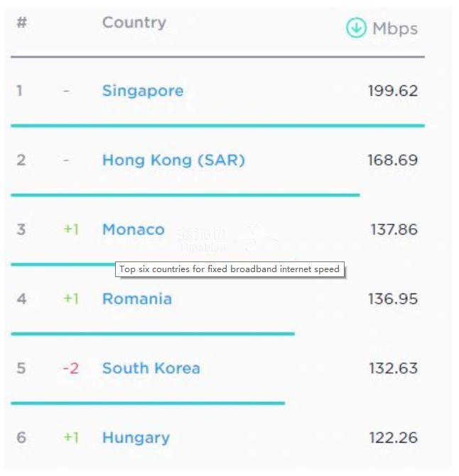Open the Singapore country link
Viewport: 459px width, 476px height.
click(x=143, y=91)
